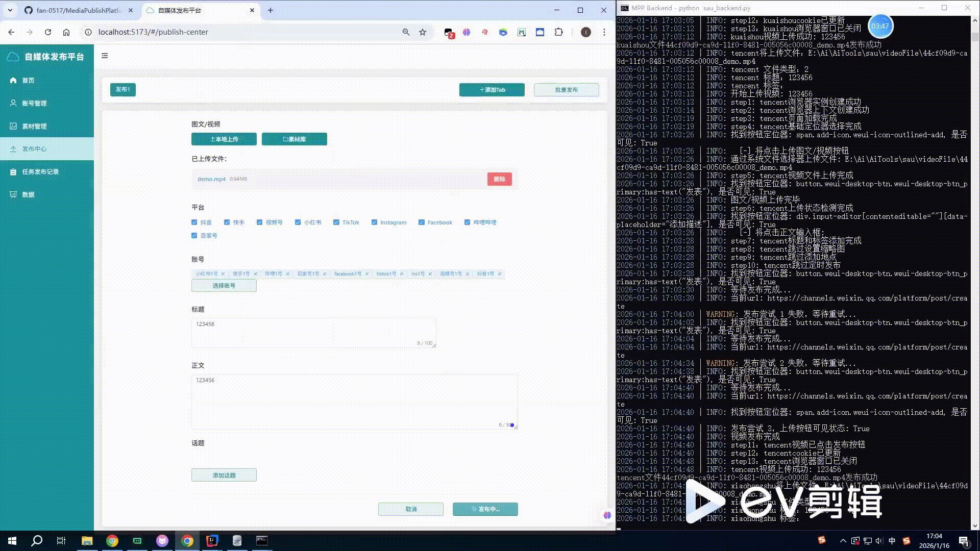Open Chrome tab search dropdown arrow
Viewport: 980px width, 551px height.
(10, 10)
